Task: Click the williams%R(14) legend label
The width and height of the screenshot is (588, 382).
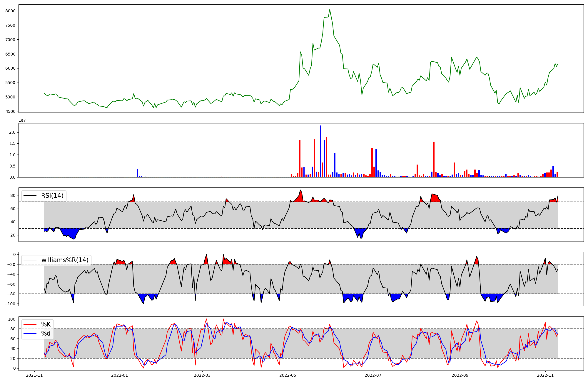Action: pos(65,260)
